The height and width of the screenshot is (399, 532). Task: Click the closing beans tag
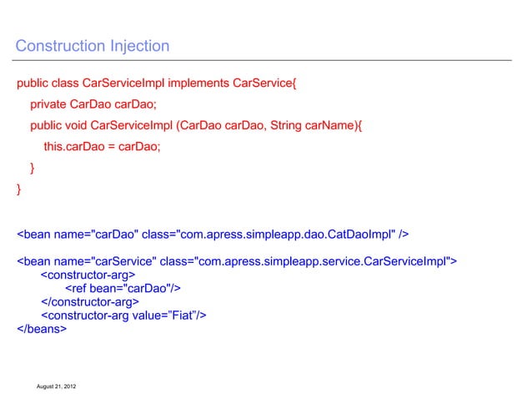pos(42,329)
